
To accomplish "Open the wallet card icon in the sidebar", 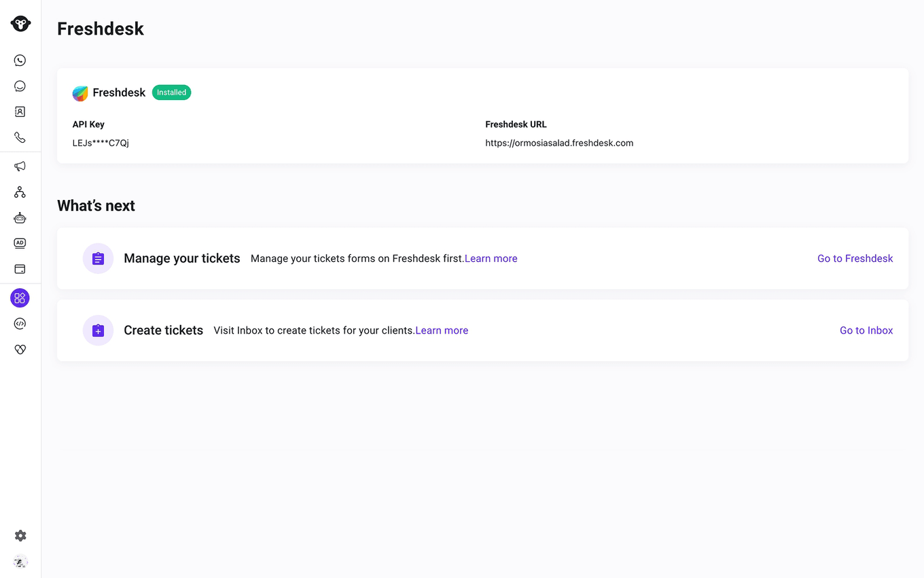I will click(x=20, y=269).
